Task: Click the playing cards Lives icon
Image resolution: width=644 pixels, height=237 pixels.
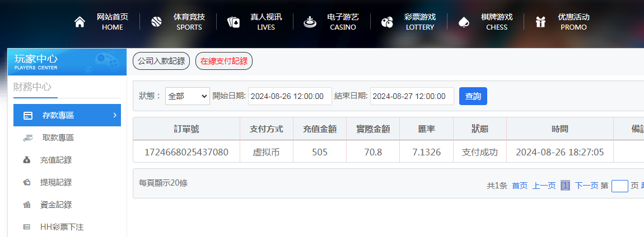Action: point(233,22)
